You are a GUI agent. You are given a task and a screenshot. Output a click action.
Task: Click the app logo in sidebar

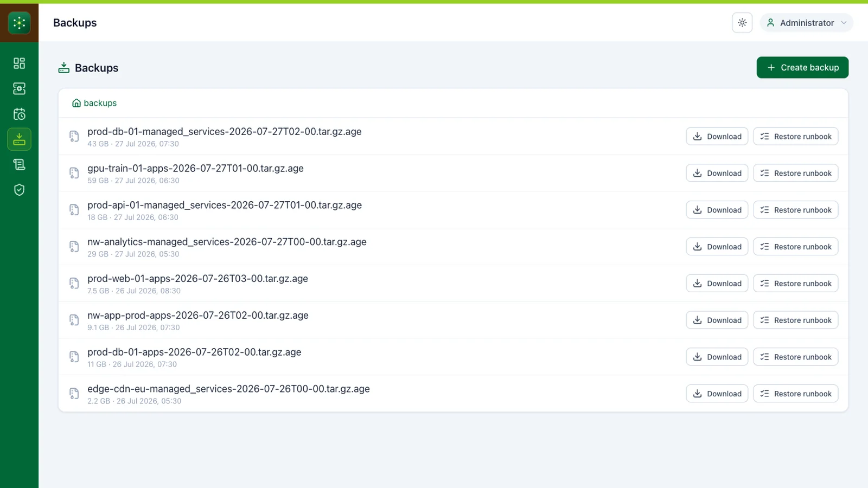[x=19, y=23]
